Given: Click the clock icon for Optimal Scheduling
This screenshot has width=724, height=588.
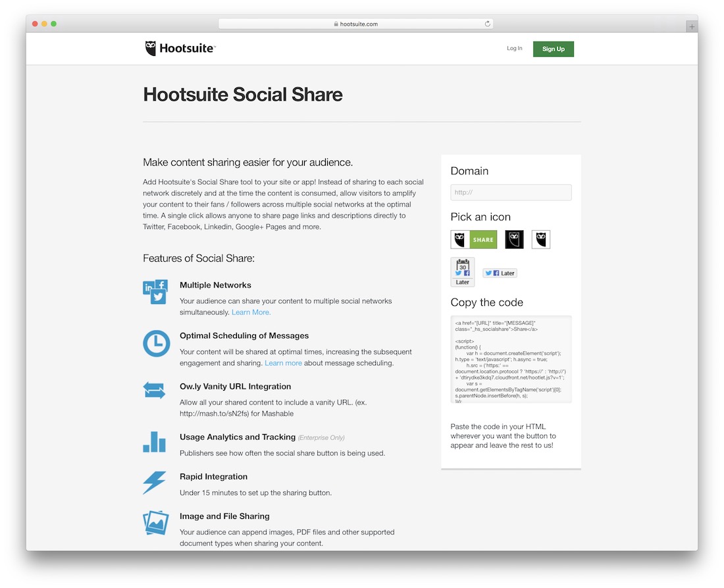Looking at the screenshot, I should pyautogui.click(x=156, y=343).
